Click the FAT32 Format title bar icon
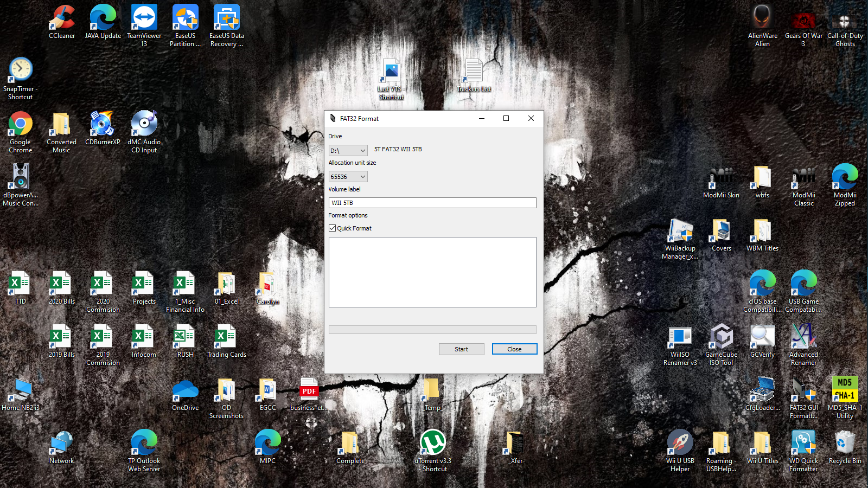This screenshot has width=868, height=488. pos(333,118)
